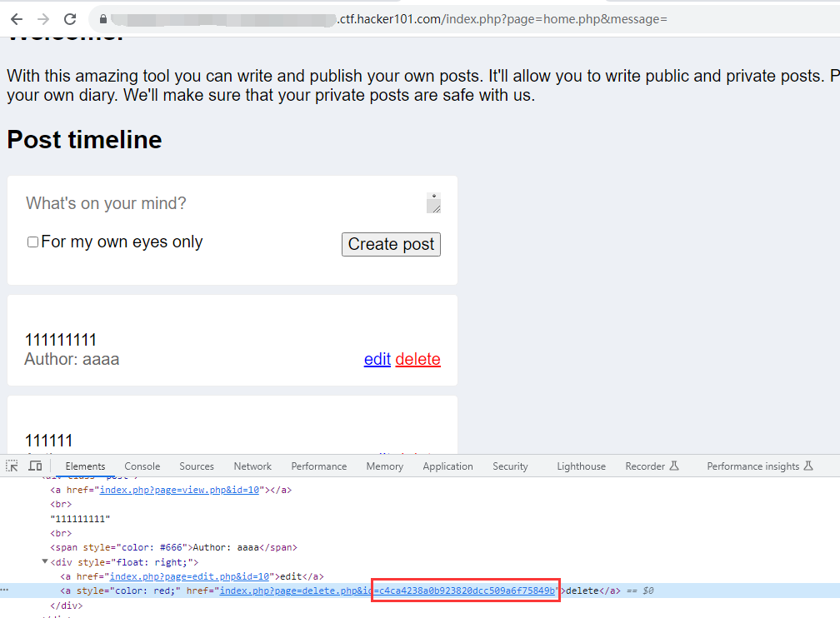
Task: Click edit link on 111111111 post
Action: 377,359
